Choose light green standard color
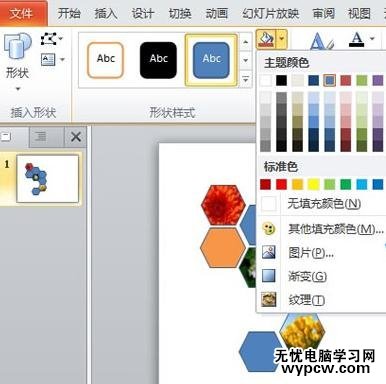The image size is (386, 384). point(330,184)
